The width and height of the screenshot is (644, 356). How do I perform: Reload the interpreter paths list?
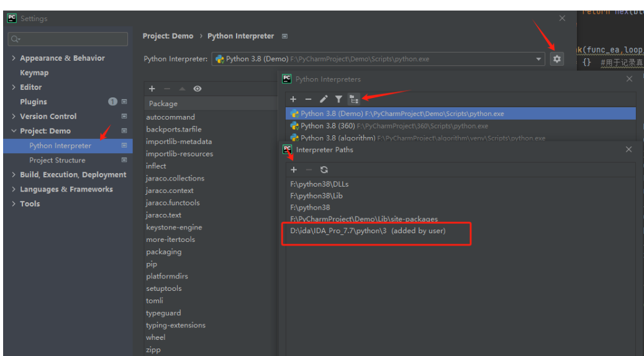coord(324,170)
